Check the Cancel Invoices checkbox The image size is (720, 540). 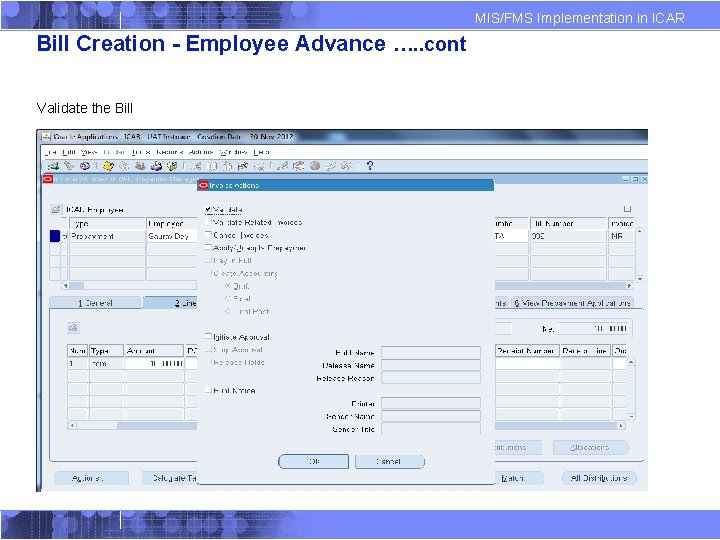(208, 235)
